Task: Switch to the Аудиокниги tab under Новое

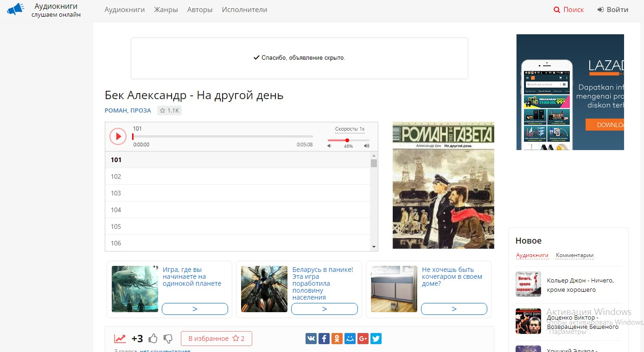Action: tap(532, 255)
